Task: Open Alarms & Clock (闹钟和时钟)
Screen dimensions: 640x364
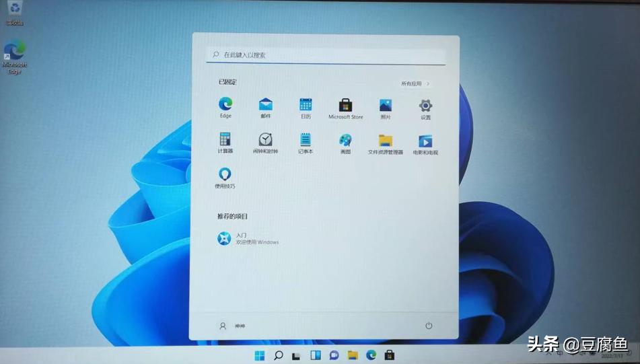Action: point(265,143)
